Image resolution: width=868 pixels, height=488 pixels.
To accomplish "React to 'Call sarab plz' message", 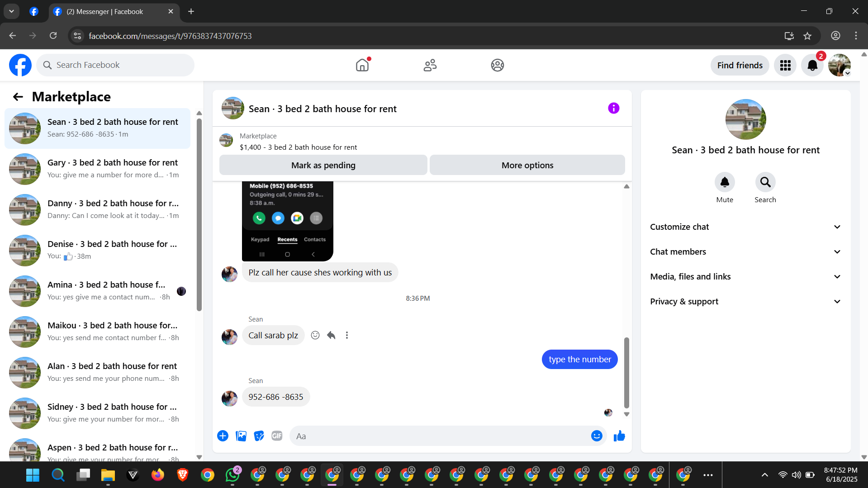I will click(x=315, y=335).
